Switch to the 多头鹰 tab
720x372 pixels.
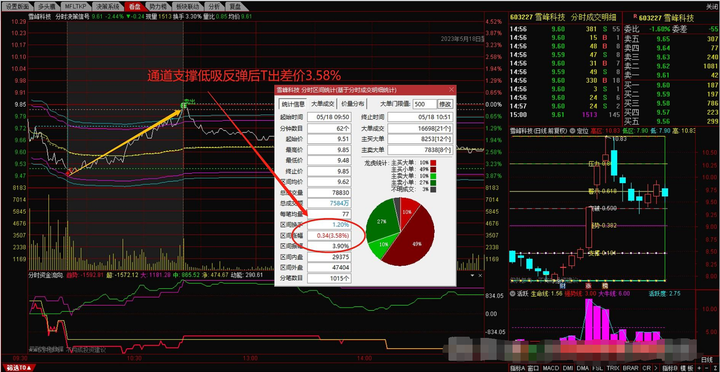click(x=47, y=7)
